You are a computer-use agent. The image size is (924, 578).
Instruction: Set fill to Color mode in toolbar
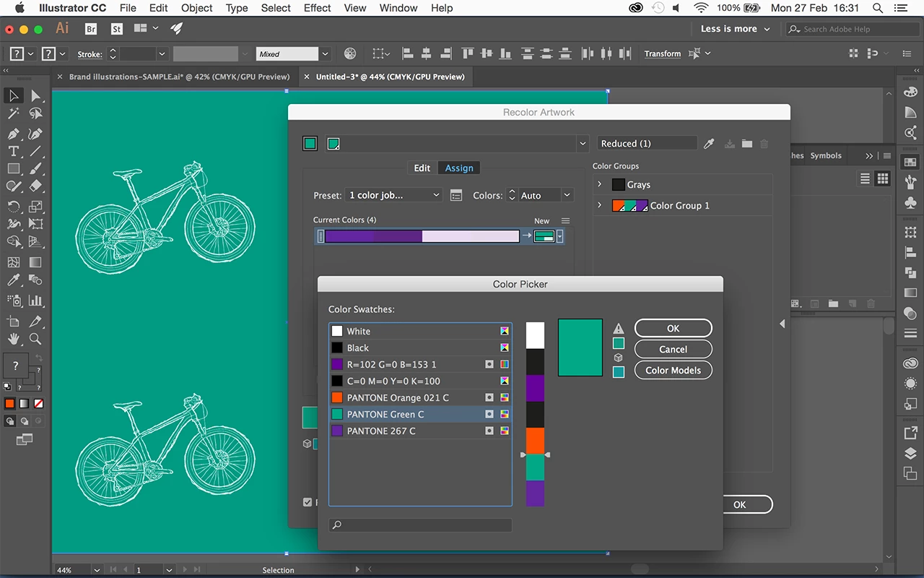(x=10, y=403)
